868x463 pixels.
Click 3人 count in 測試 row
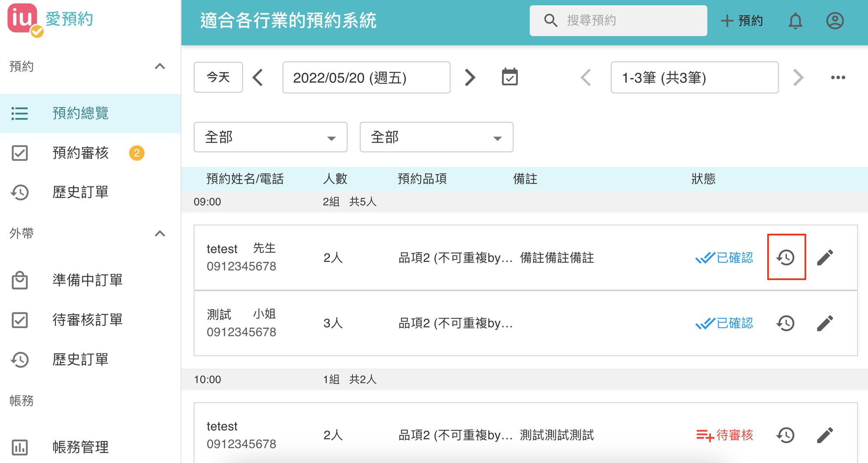(333, 323)
